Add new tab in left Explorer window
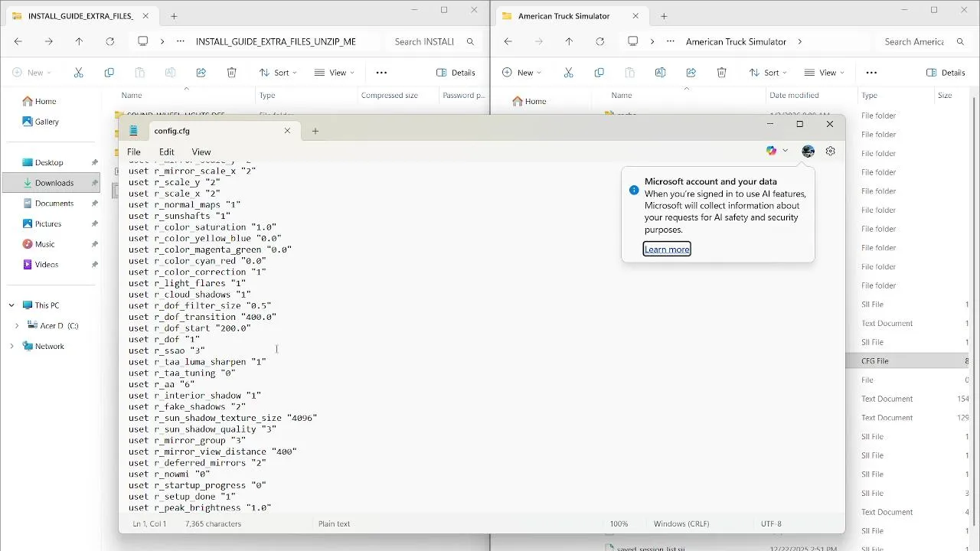 point(174,16)
